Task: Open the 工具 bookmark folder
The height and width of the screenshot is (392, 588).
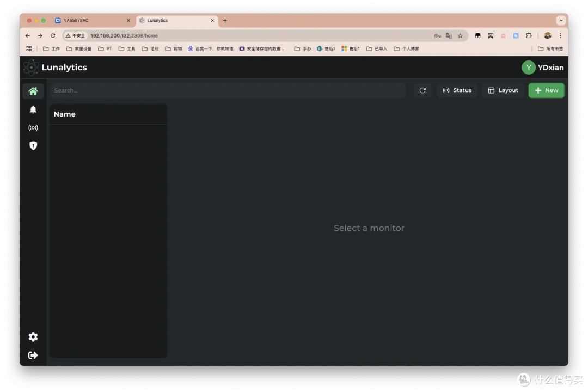Action: pos(127,49)
